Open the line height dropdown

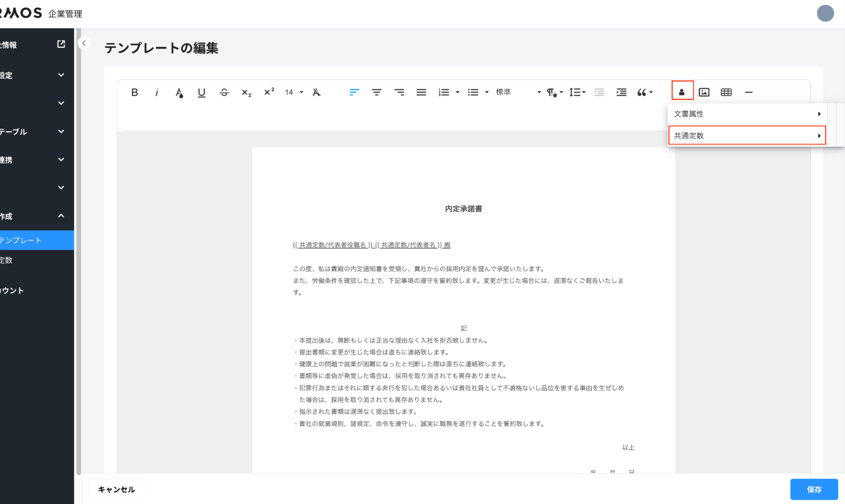click(577, 92)
